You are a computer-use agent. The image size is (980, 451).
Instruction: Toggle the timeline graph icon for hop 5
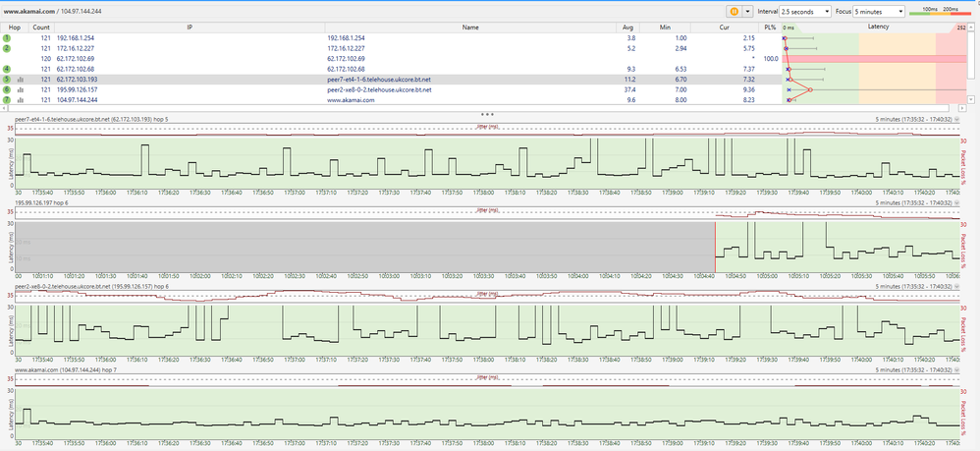(x=20, y=80)
